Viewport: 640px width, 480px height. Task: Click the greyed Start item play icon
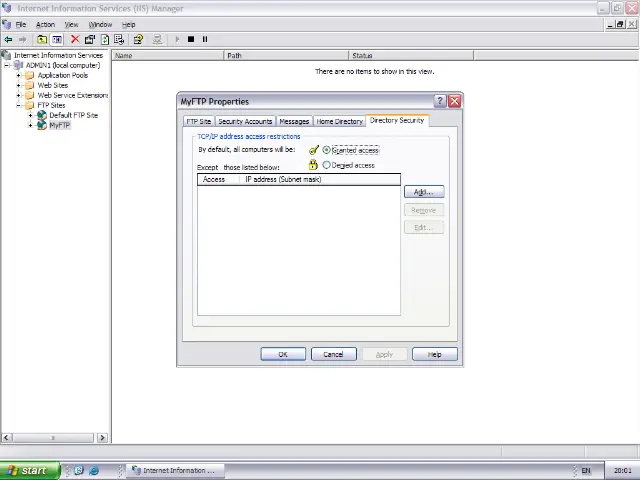[177, 40]
